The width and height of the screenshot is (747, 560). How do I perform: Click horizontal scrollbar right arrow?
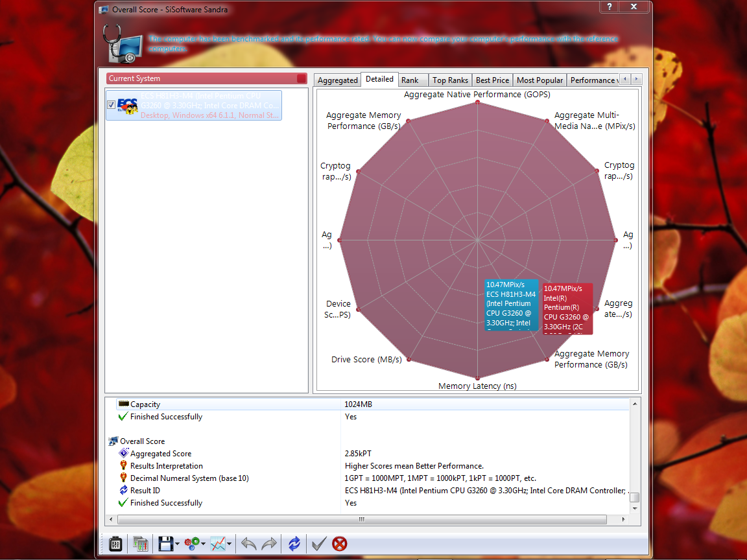pos(624,519)
